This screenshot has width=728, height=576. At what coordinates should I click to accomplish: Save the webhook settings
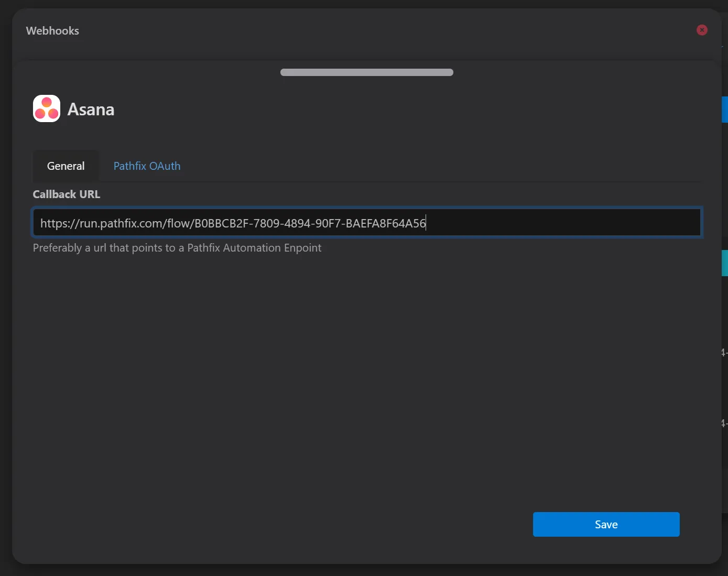(606, 524)
